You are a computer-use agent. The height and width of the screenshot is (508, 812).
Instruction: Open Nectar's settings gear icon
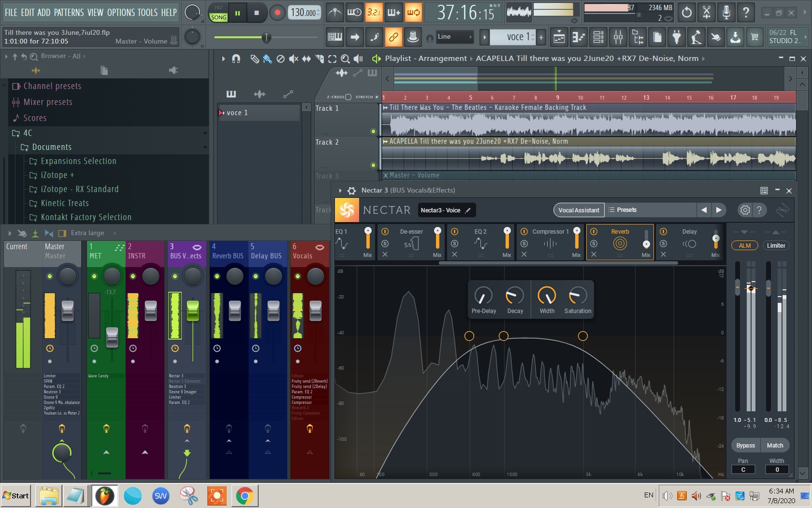point(744,210)
